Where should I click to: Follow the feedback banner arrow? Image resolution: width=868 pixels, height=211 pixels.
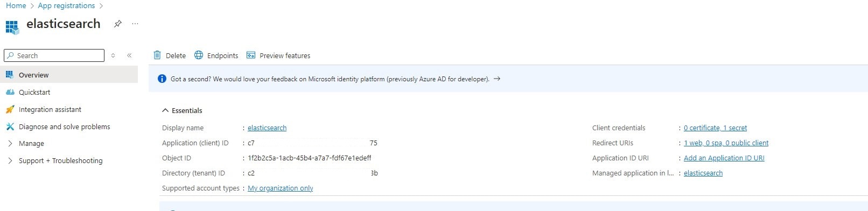click(x=497, y=79)
